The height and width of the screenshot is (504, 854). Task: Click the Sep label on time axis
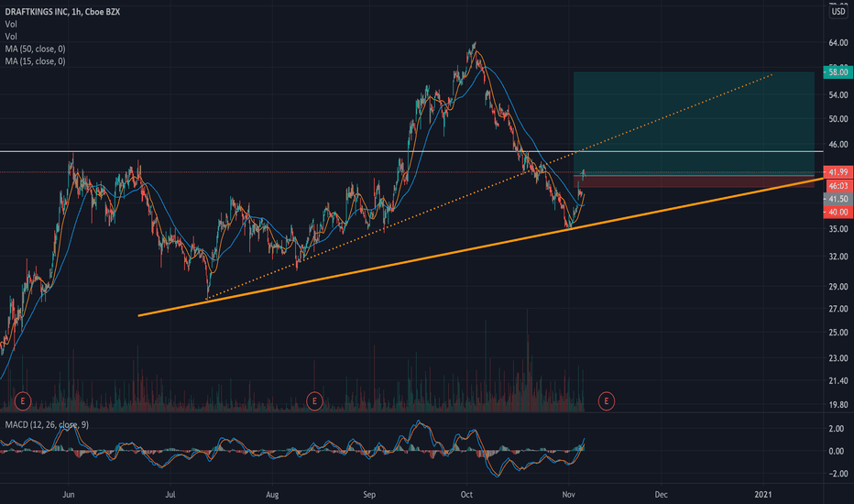click(x=369, y=495)
